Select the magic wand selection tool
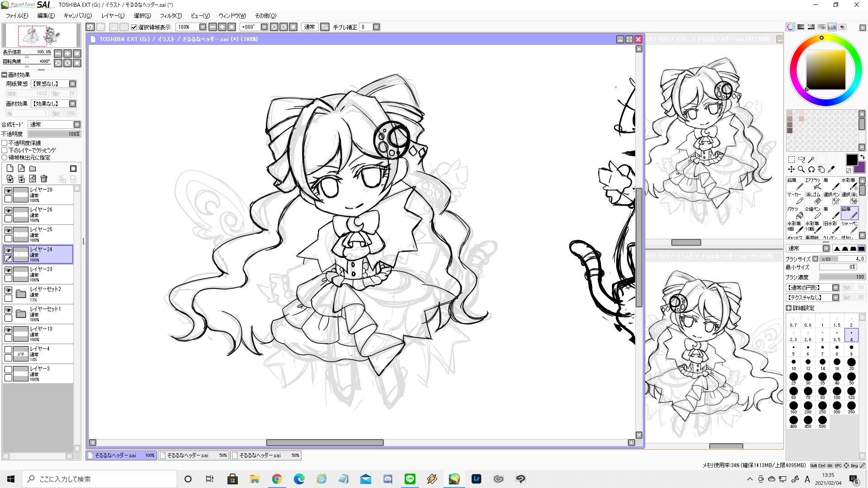 pos(811,159)
